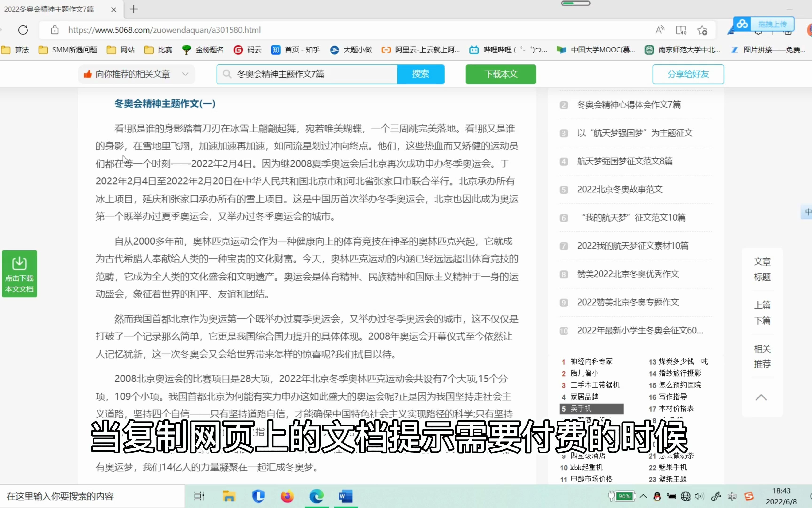This screenshot has width=812, height=508.
Task: Open the 比赛 bookmarks folder
Action: [x=158, y=50]
